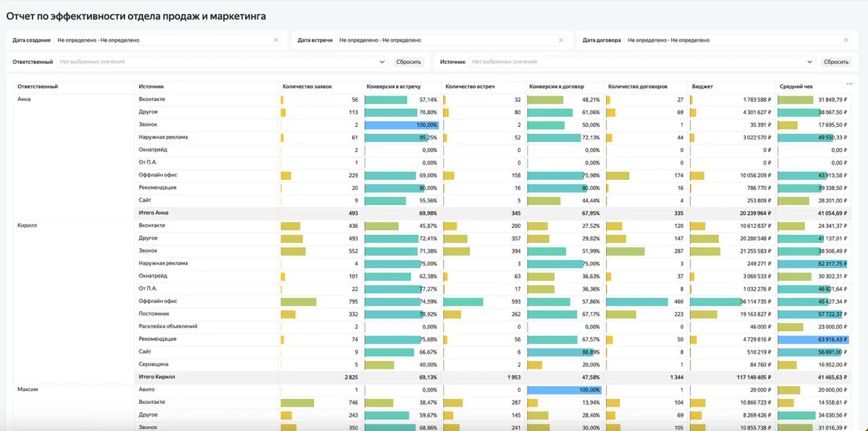This screenshot has height=431, width=868.
Task: Open the table's three-dot options menu
Action: coord(850,83)
